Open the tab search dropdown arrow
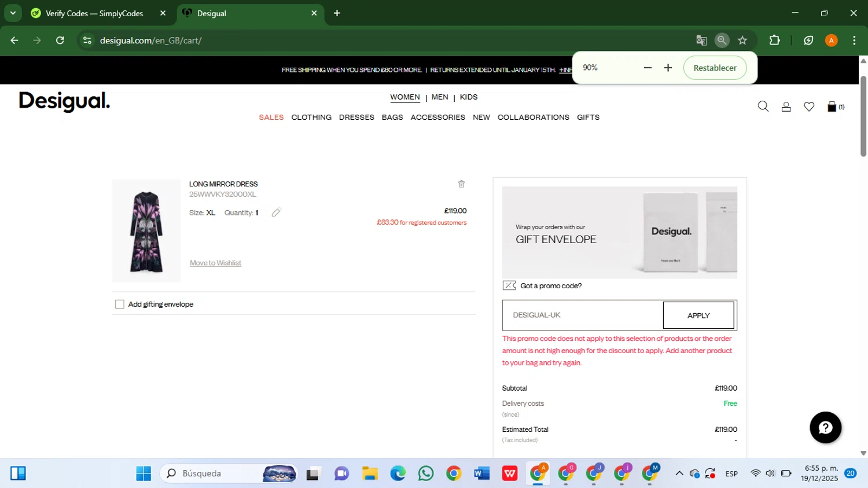 [x=13, y=13]
